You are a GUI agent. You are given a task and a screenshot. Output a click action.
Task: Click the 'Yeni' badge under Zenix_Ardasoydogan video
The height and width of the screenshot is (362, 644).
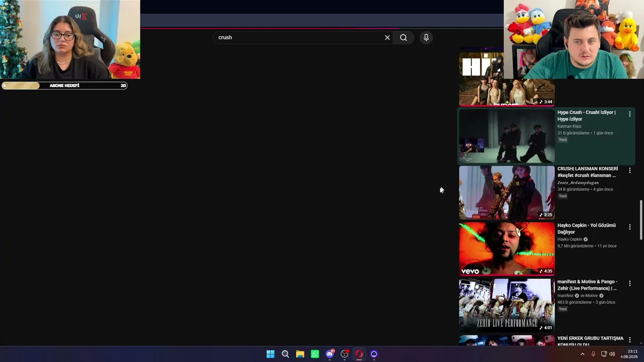pyautogui.click(x=562, y=196)
